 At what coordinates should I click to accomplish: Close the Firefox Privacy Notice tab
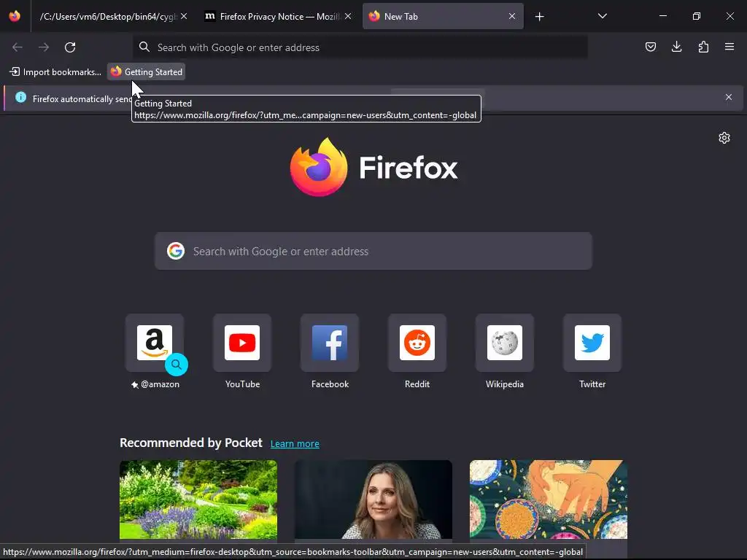348,16
